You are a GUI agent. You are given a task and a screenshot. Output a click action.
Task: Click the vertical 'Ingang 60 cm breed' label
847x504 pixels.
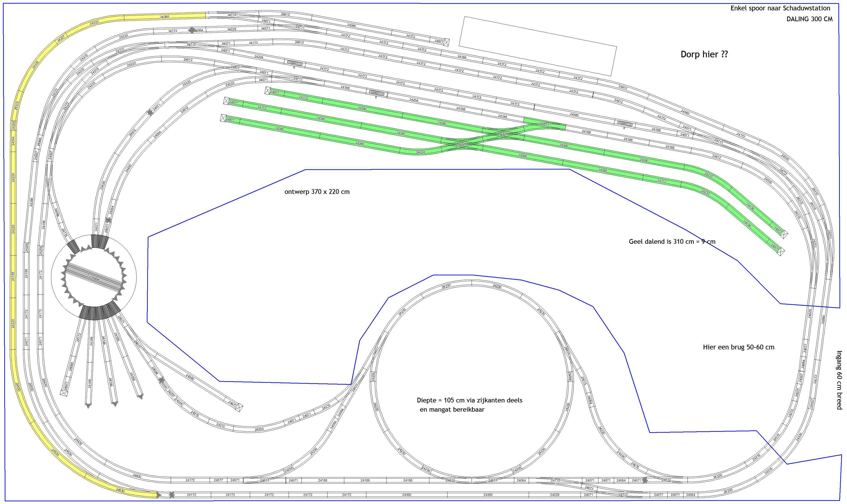[839, 380]
